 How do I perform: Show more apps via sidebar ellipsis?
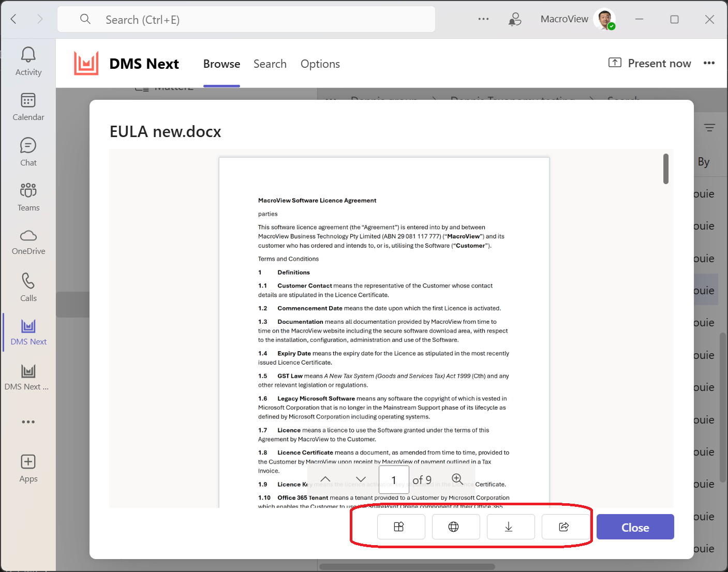point(28,422)
